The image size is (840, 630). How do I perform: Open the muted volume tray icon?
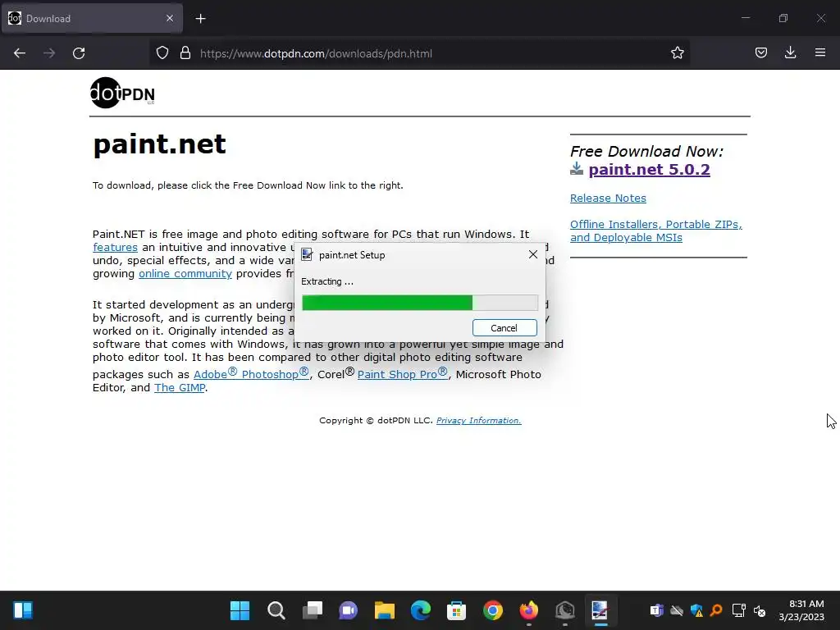pyautogui.click(x=760, y=610)
